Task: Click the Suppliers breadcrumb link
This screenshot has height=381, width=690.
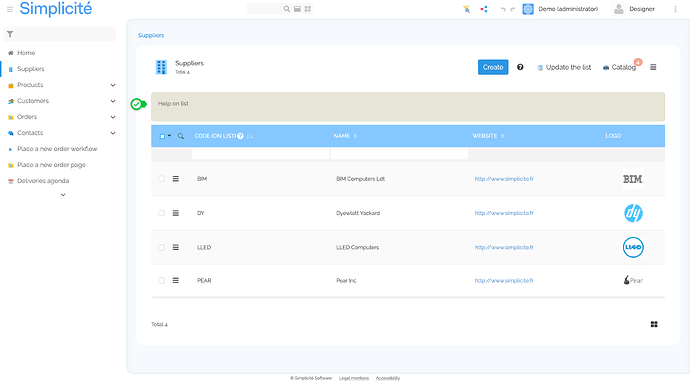Action: pos(151,35)
